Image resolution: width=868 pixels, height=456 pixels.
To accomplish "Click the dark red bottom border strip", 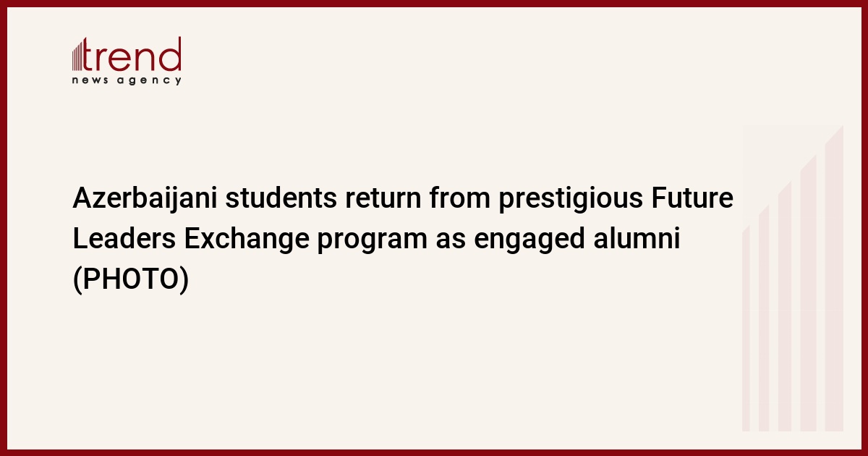I will click(x=434, y=452).
